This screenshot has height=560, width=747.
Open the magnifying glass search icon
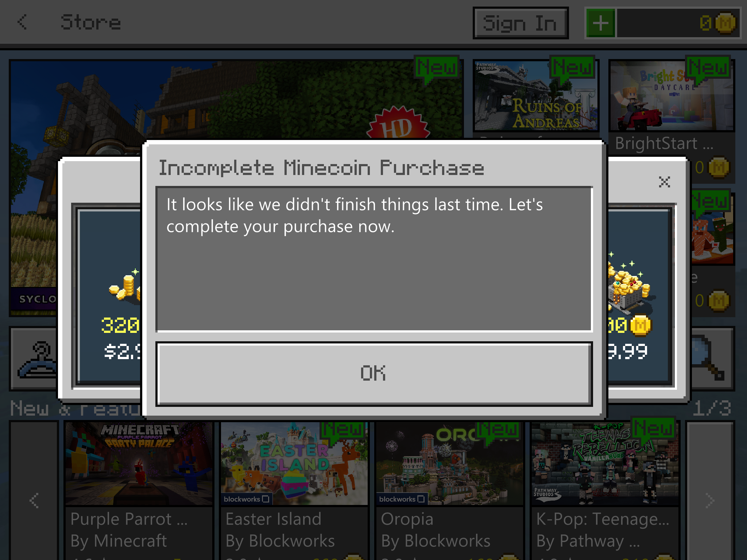[x=711, y=359]
